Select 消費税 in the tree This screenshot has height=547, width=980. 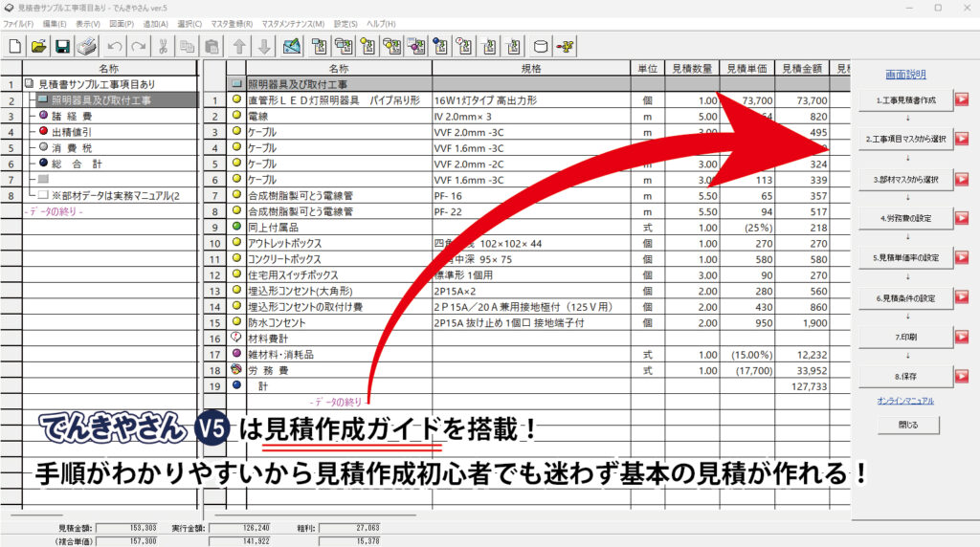(72, 148)
